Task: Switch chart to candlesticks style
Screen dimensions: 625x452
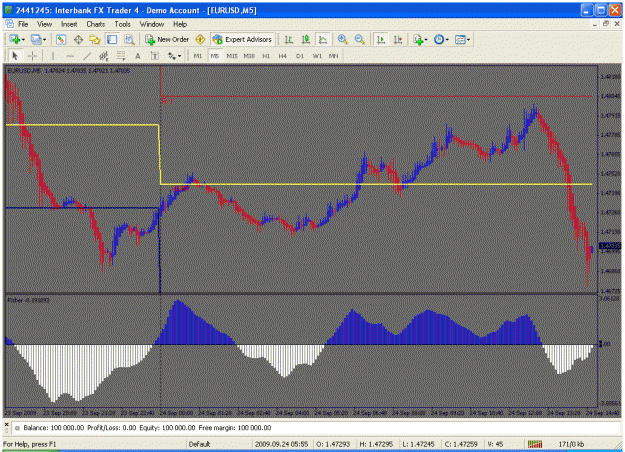Action: click(306, 39)
